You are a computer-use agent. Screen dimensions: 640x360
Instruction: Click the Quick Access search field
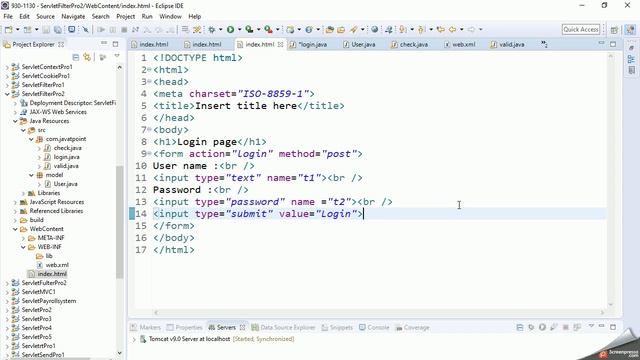tap(581, 29)
